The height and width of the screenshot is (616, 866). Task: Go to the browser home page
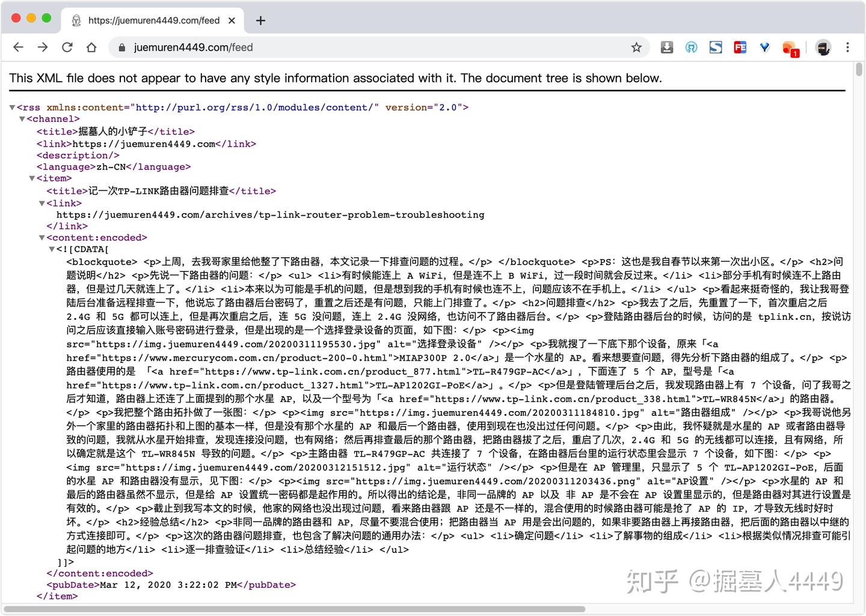91,47
